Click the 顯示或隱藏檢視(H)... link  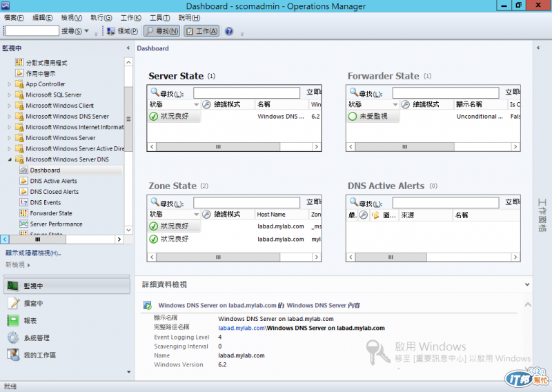pos(33,253)
